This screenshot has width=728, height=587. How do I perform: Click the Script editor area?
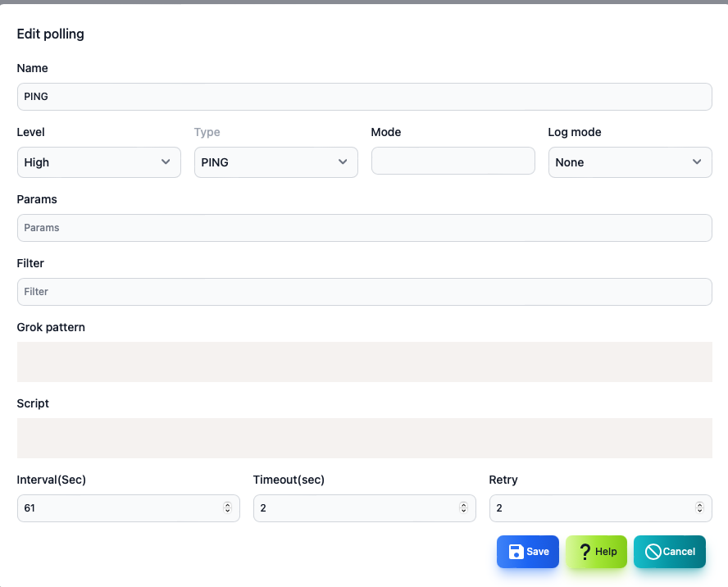click(365, 439)
